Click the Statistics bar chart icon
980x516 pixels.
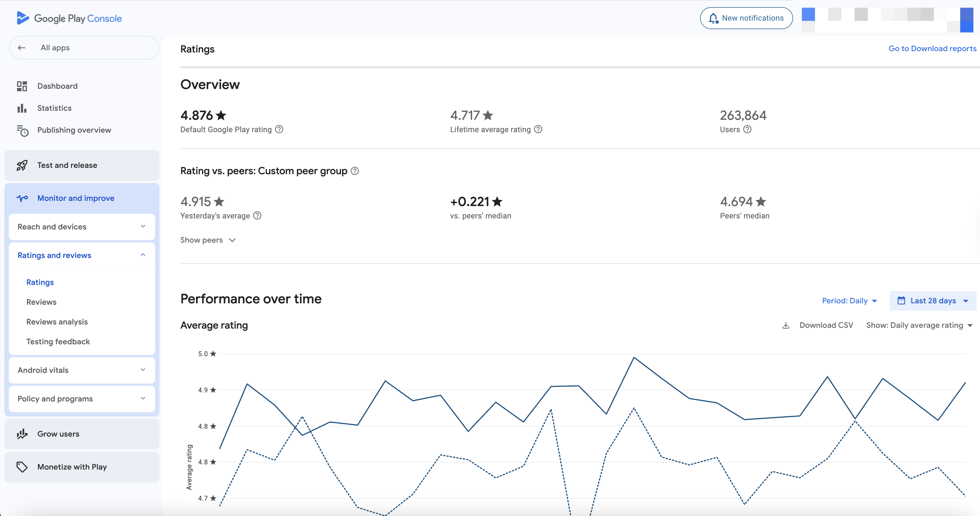22,108
